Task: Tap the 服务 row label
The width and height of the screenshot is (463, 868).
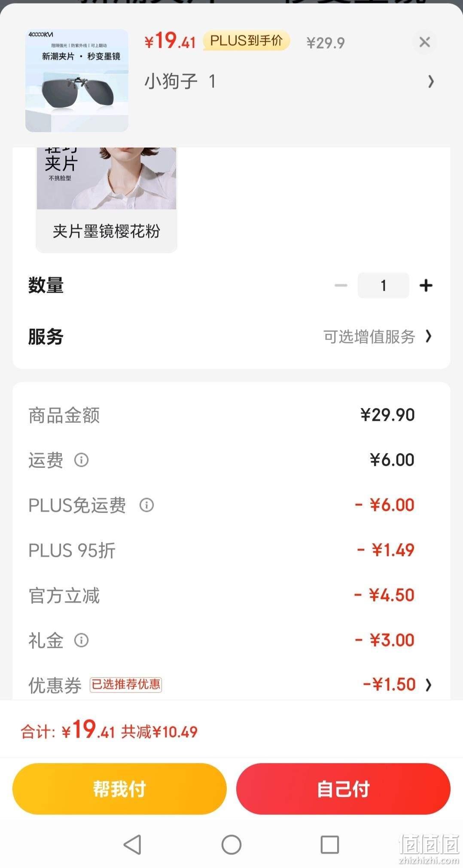Action: click(46, 337)
